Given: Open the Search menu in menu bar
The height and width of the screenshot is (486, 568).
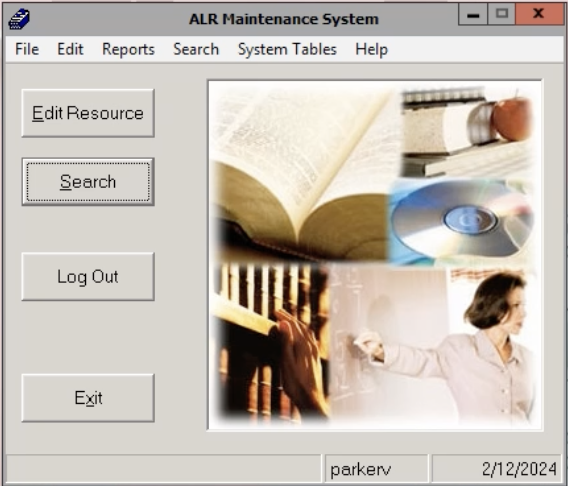Looking at the screenshot, I should click(x=196, y=49).
